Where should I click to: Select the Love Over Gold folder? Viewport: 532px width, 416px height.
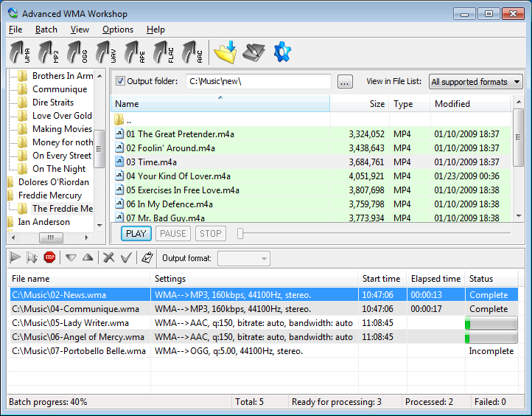click(62, 116)
